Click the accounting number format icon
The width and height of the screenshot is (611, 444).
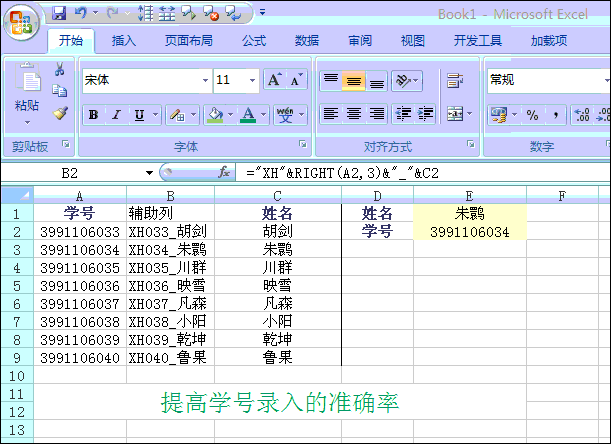click(x=499, y=115)
